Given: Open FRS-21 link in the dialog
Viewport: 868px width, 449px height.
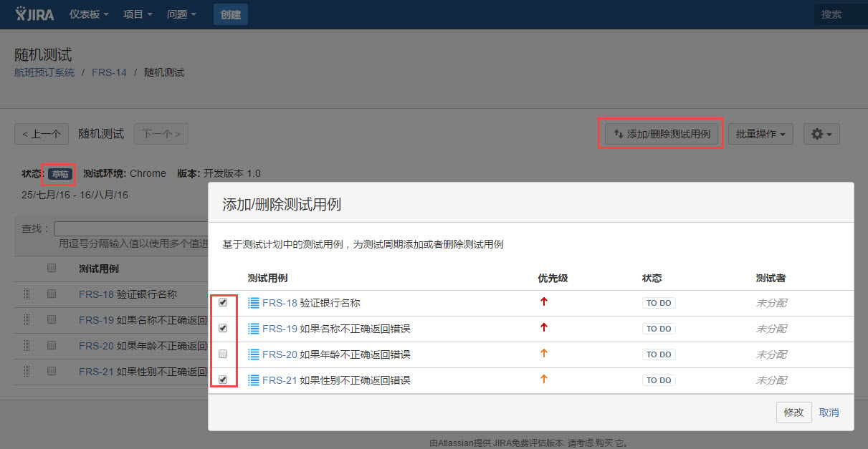Looking at the screenshot, I should tap(280, 380).
